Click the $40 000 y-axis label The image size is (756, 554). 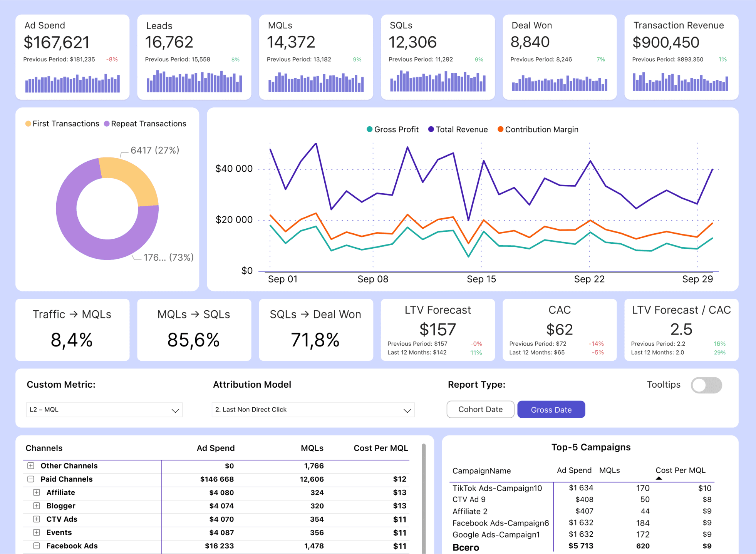pyautogui.click(x=234, y=169)
